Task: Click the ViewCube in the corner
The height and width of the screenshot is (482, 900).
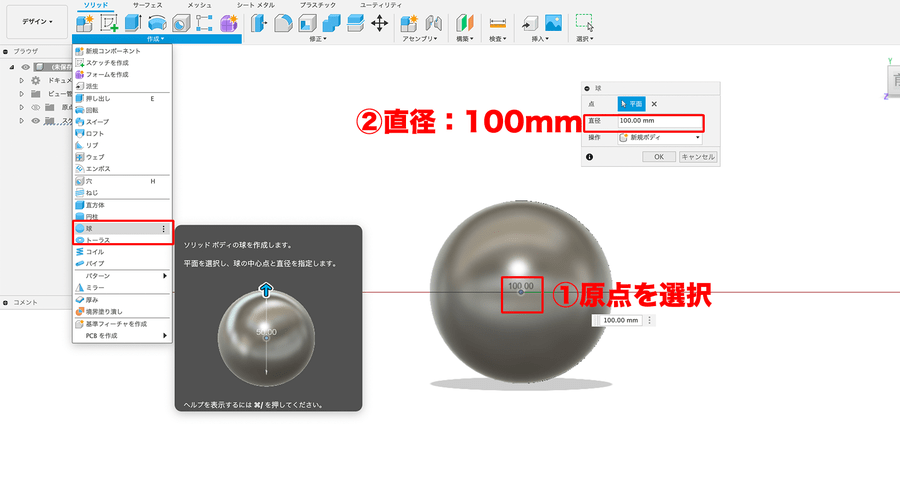Action: coord(893,79)
